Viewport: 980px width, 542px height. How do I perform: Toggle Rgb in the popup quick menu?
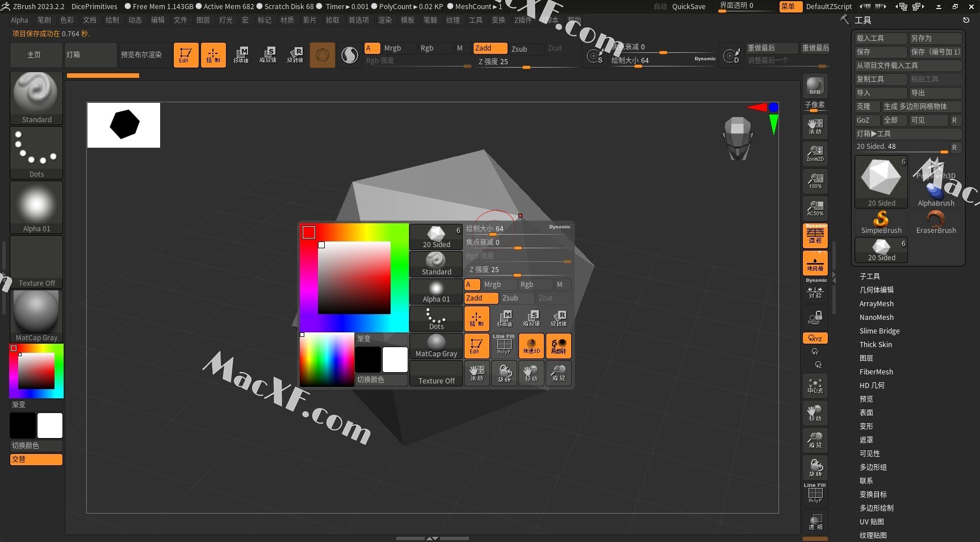tap(535, 285)
